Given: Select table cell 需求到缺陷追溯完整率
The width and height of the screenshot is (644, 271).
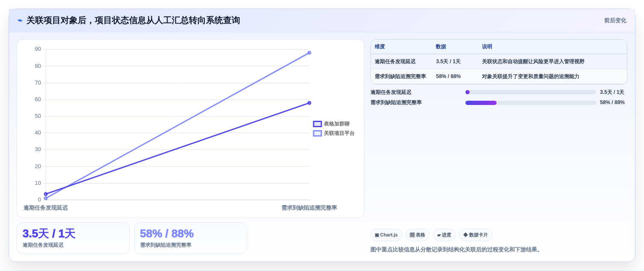Looking at the screenshot, I should pos(400,77).
